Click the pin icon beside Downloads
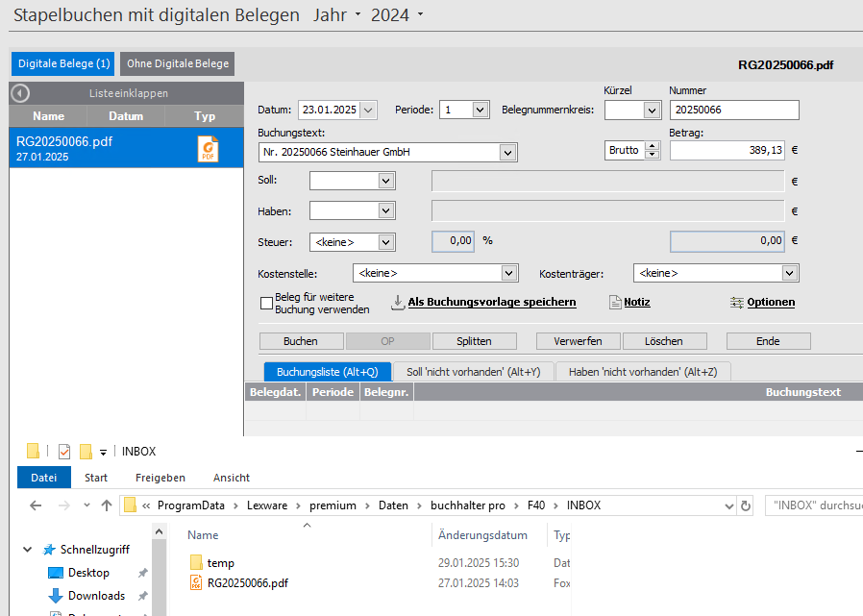 click(142, 596)
